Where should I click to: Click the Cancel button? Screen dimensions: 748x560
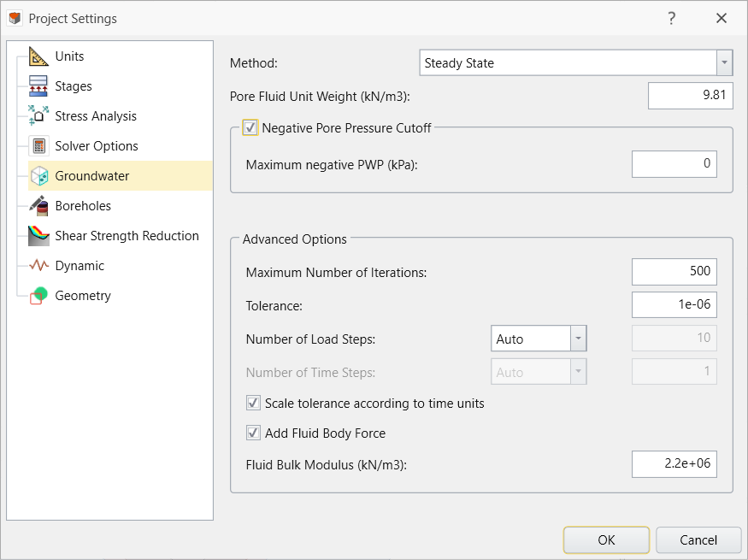(x=698, y=540)
